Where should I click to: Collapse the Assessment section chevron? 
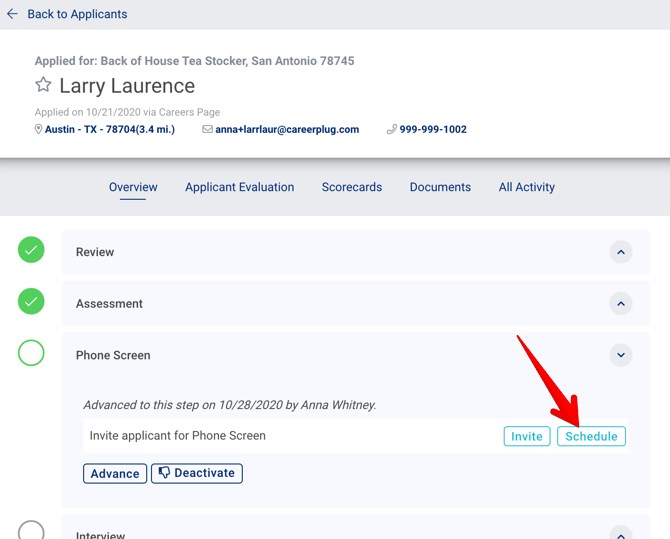tap(621, 304)
